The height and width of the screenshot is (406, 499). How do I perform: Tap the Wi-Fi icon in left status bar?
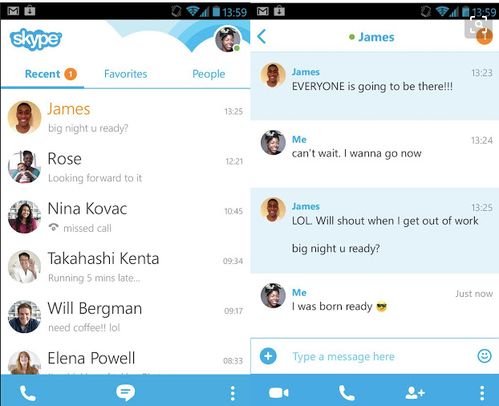[192, 11]
